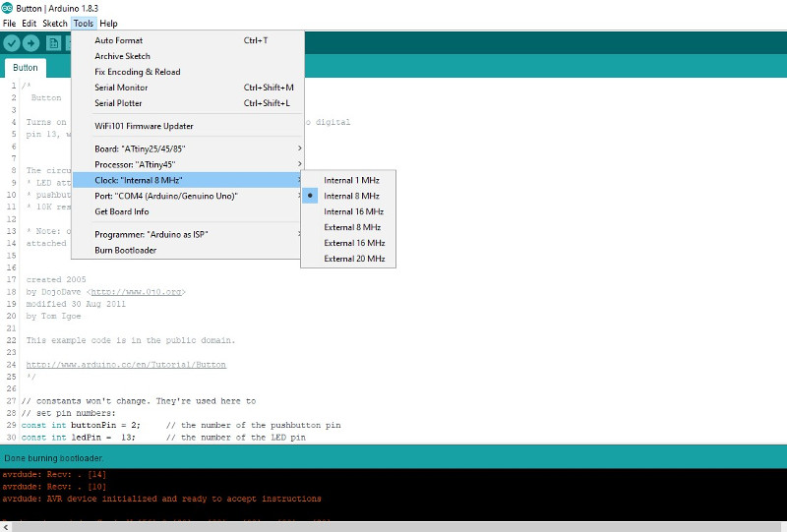
Task: Select Fix Encoding & Reload
Action: 188,72
